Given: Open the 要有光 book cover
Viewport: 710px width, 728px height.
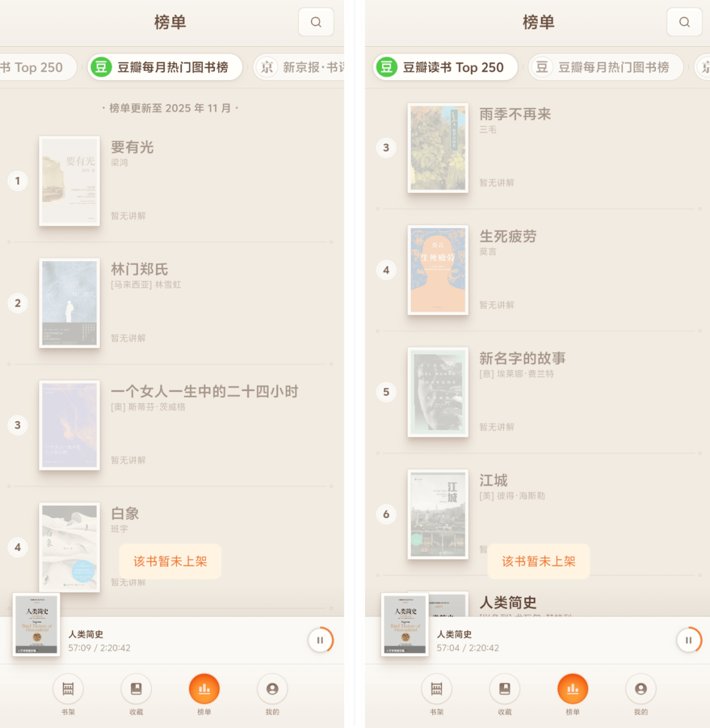Looking at the screenshot, I should pyautogui.click(x=70, y=181).
